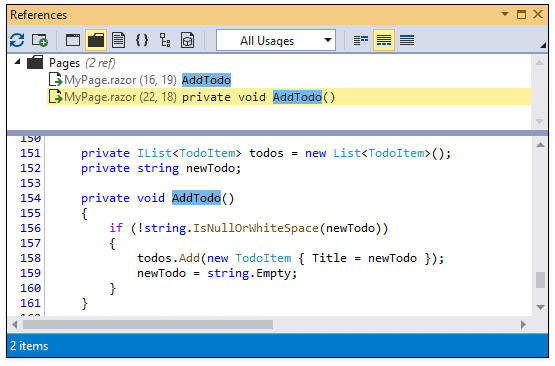Click the toolbar overflow corner arrow
This screenshot has width=555, height=366.
click(x=543, y=45)
